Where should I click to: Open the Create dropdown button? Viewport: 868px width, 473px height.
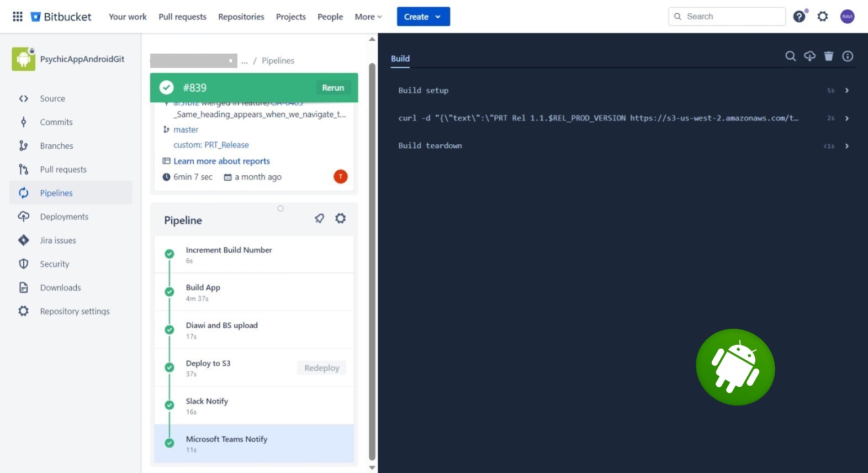pos(423,17)
